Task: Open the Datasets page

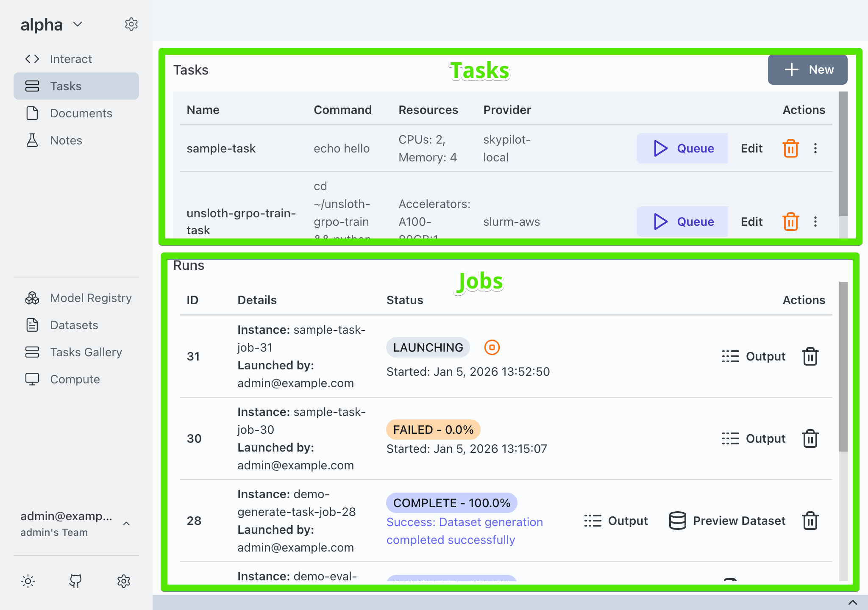Action: click(74, 325)
